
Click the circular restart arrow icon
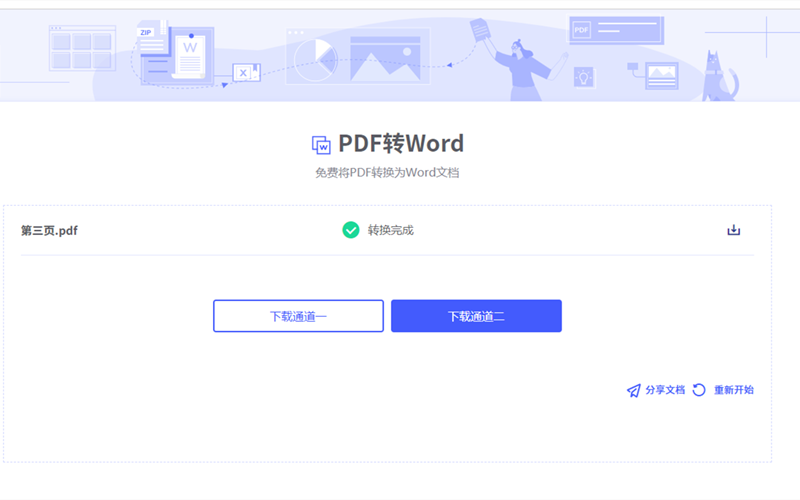699,390
